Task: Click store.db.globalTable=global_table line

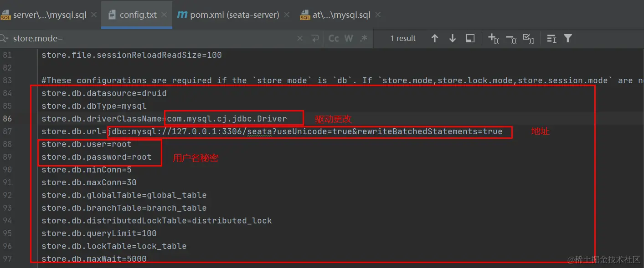Action: click(124, 195)
